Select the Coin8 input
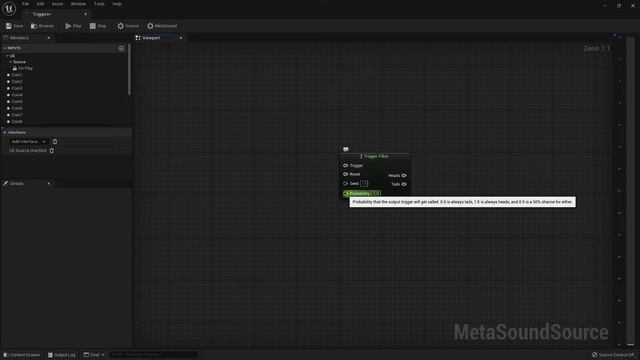This screenshot has height=360, width=640. pyautogui.click(x=17, y=122)
